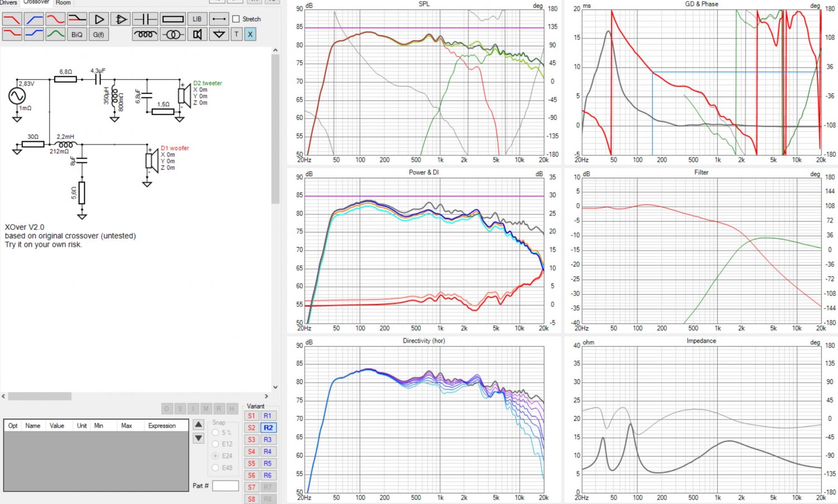Viewport: 838px width, 504px height.
Task: Click the SPL chart title
Action: (x=424, y=4)
